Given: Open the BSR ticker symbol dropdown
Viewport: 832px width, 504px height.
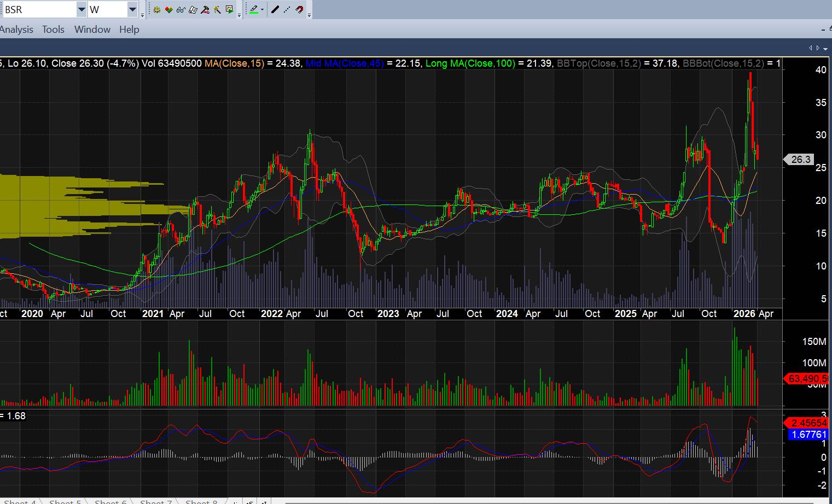Looking at the screenshot, I should (81, 10).
